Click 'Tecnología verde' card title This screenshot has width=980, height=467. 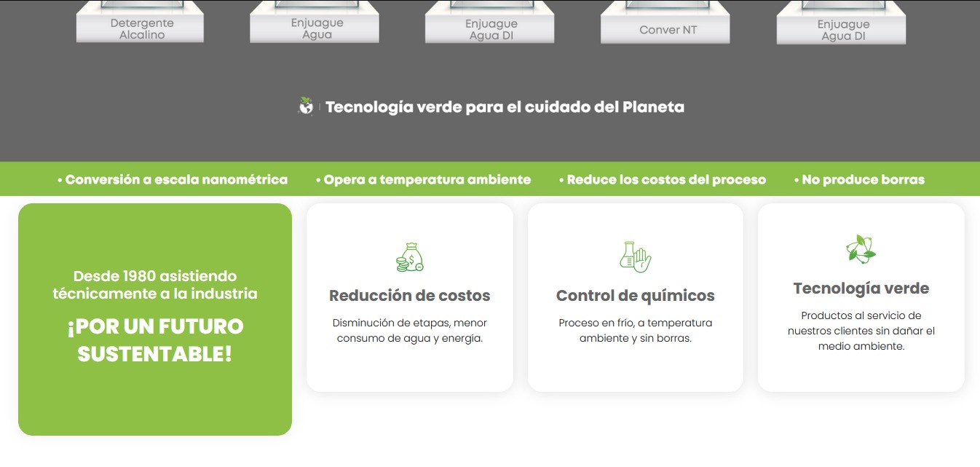tap(861, 289)
